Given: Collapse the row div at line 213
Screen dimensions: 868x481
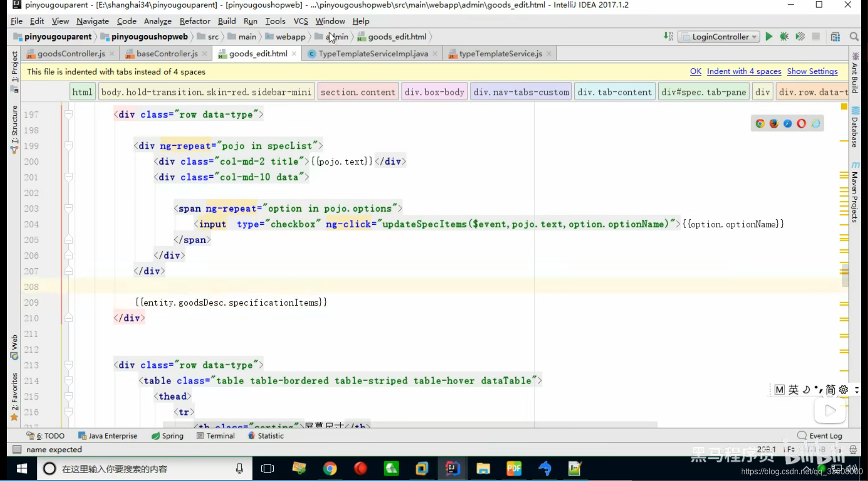Looking at the screenshot, I should pos(68,365).
